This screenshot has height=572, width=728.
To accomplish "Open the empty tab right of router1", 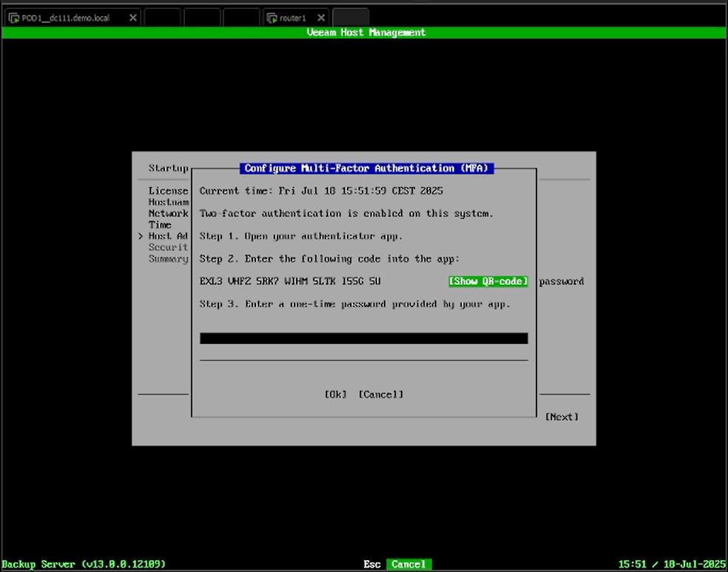I will click(x=350, y=18).
